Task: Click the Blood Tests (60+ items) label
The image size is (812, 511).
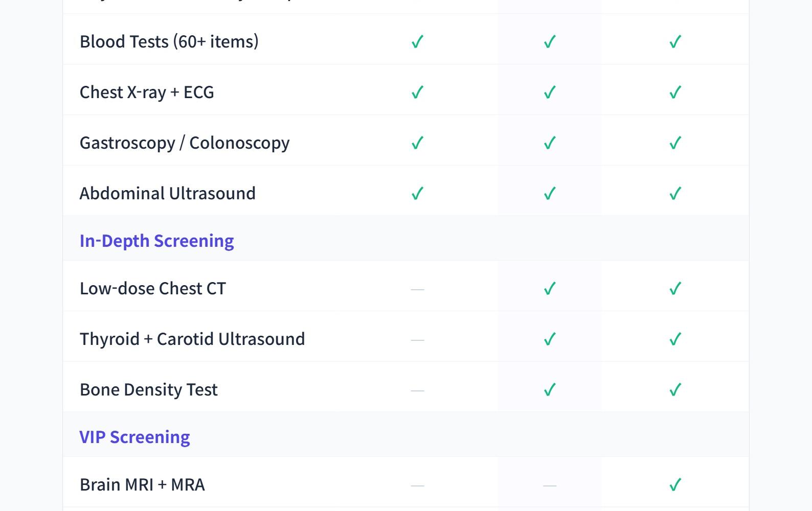Action: [169, 41]
